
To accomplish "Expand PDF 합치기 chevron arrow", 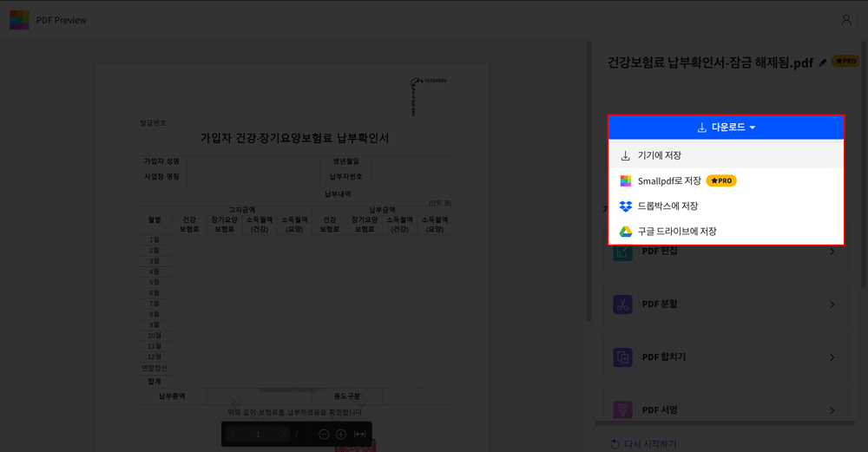I will coord(832,357).
